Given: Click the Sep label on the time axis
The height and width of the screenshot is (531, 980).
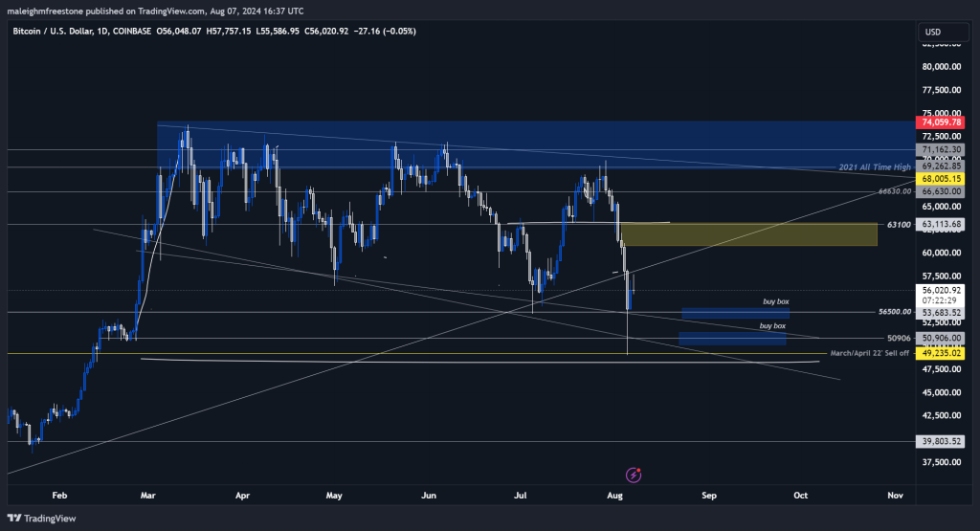Looking at the screenshot, I should pyautogui.click(x=709, y=496).
